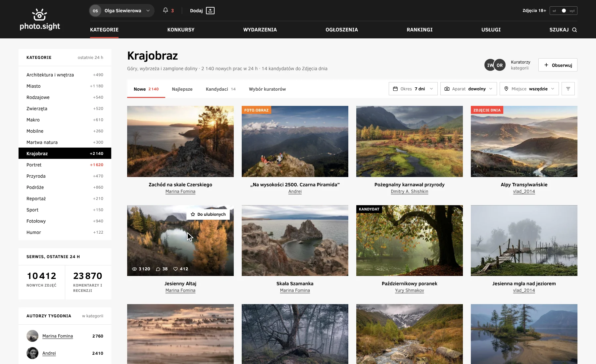
Task: Click the USŁUGI navigation item
Action: pyautogui.click(x=491, y=30)
